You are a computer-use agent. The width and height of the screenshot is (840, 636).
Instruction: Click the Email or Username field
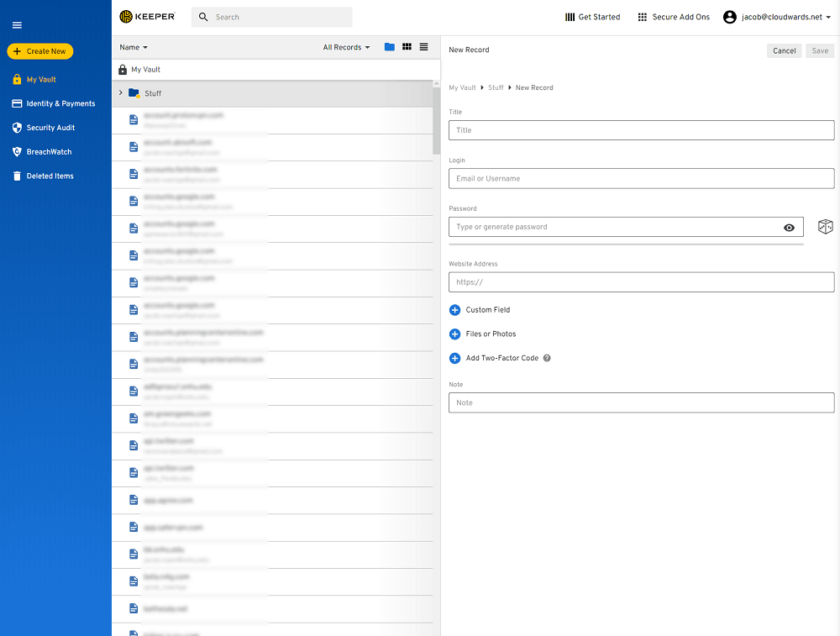[641, 178]
